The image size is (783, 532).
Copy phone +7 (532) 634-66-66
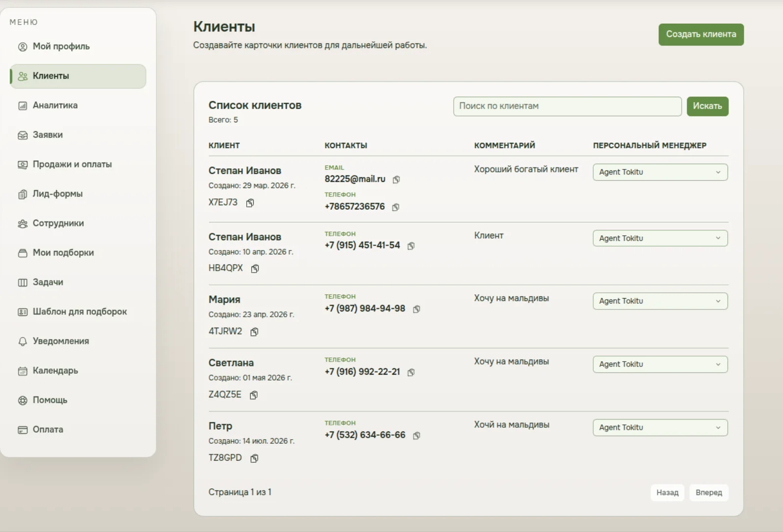pyautogui.click(x=416, y=436)
